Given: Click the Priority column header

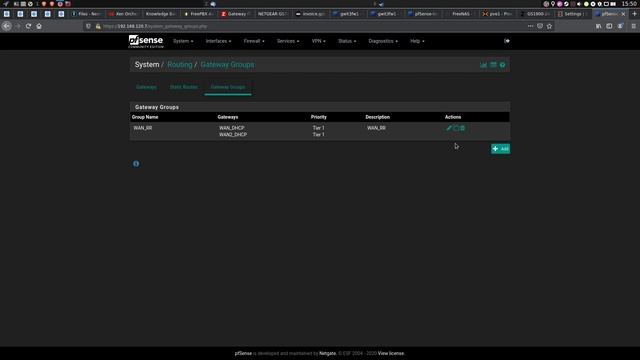Looking at the screenshot, I should (319, 117).
